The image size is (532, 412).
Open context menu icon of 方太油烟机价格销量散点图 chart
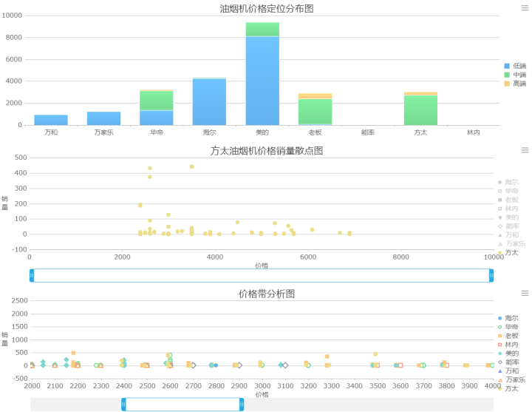(x=525, y=150)
